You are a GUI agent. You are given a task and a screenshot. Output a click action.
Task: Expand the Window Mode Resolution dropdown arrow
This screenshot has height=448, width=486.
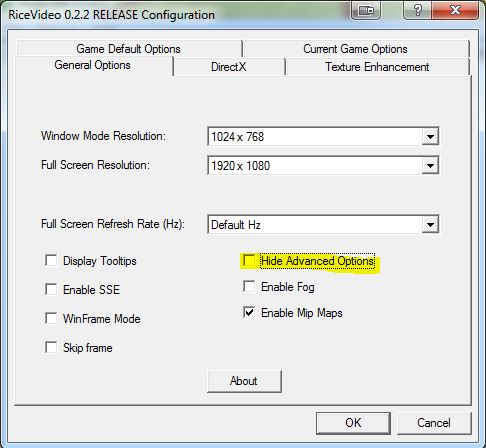pos(430,136)
